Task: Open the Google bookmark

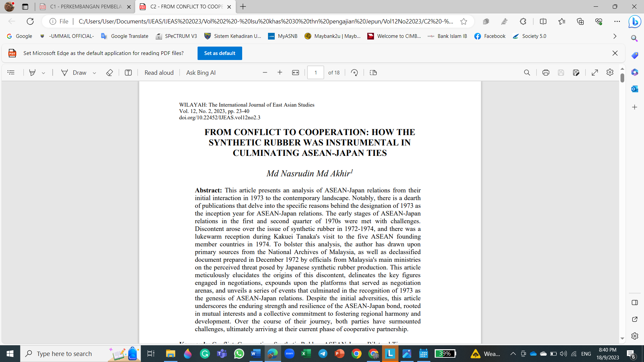Action: pos(19,36)
